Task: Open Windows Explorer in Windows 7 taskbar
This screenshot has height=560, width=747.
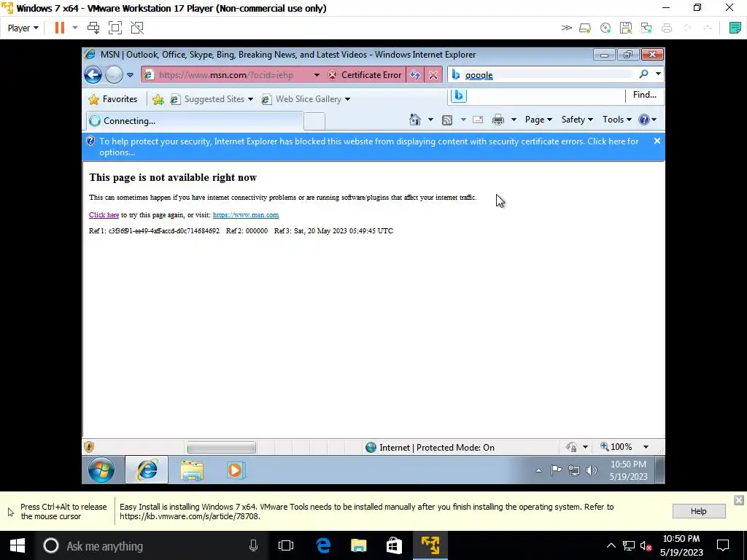Action: click(192, 470)
